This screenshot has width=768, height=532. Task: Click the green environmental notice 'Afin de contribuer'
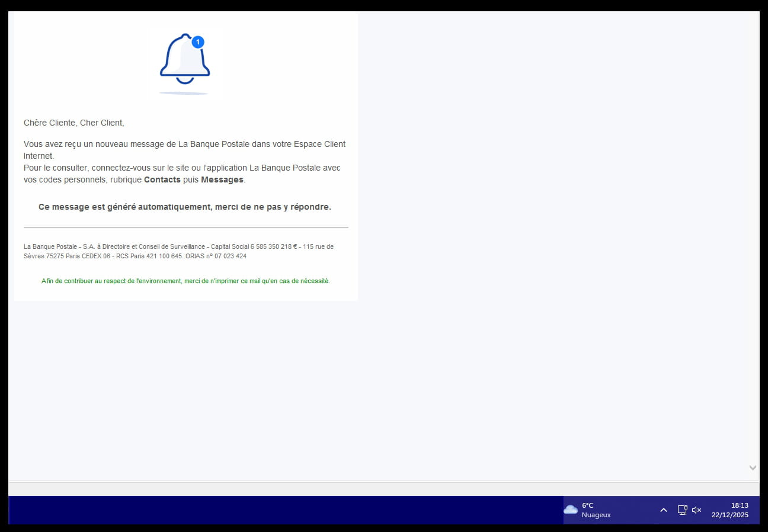(x=185, y=281)
